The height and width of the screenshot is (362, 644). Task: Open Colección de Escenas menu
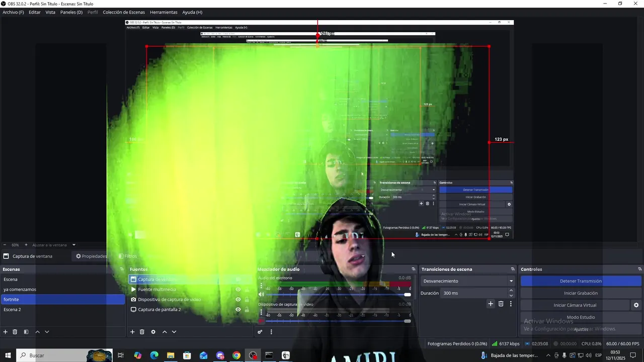(x=124, y=12)
